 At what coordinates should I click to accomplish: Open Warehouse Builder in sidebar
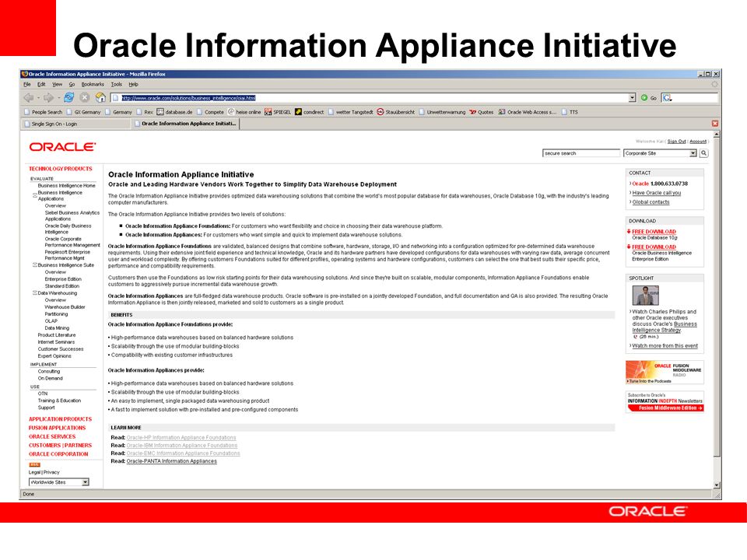(65, 307)
